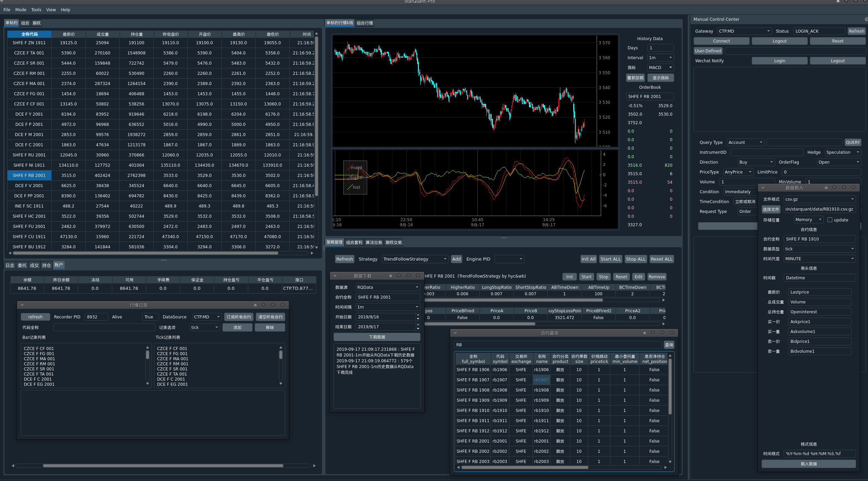Click the chevron icon on the 合约查询 title bar

click(455, 333)
